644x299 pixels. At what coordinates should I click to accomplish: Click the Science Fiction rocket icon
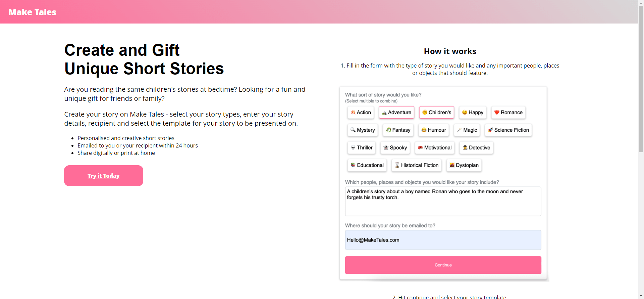coord(490,130)
